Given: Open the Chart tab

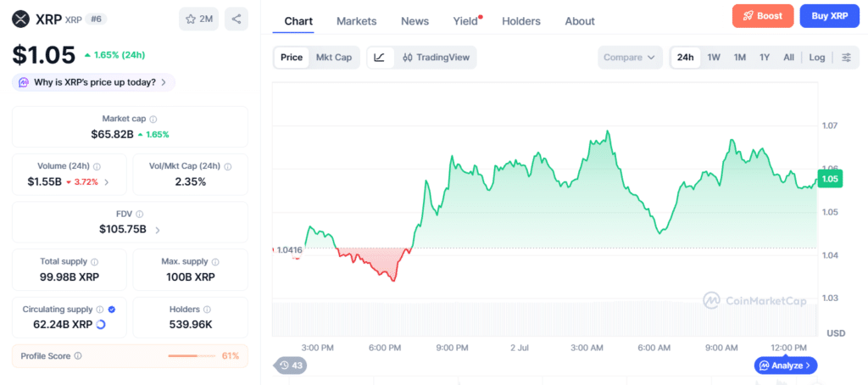Looking at the screenshot, I should [x=298, y=21].
